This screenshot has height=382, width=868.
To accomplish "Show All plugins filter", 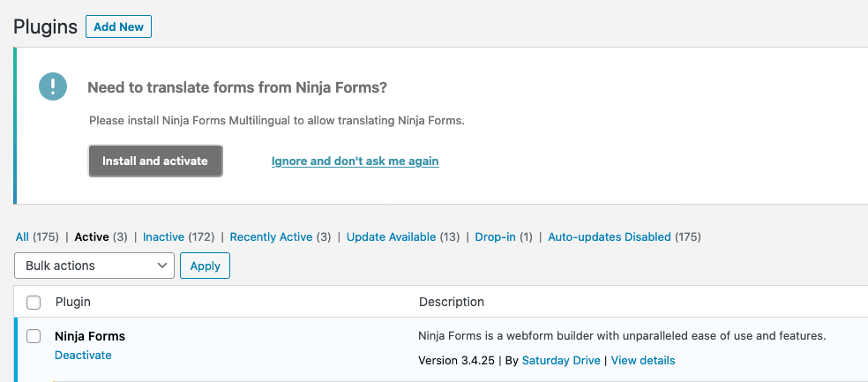I will [22, 237].
